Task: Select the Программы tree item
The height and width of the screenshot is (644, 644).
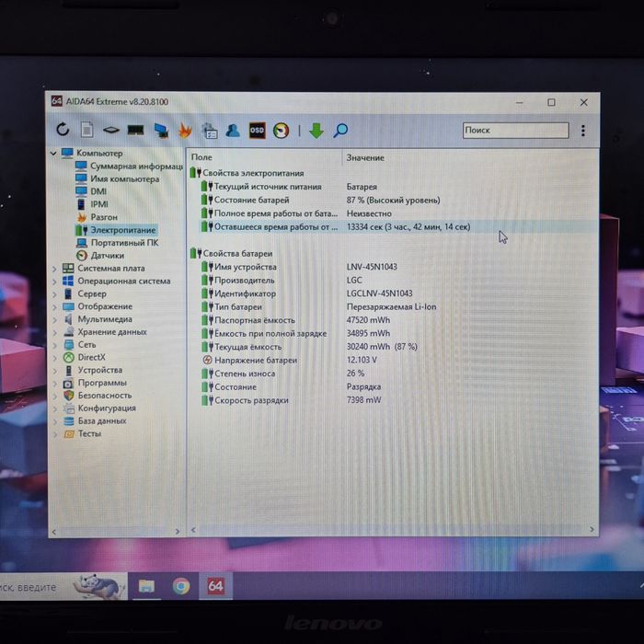Action: (x=95, y=383)
